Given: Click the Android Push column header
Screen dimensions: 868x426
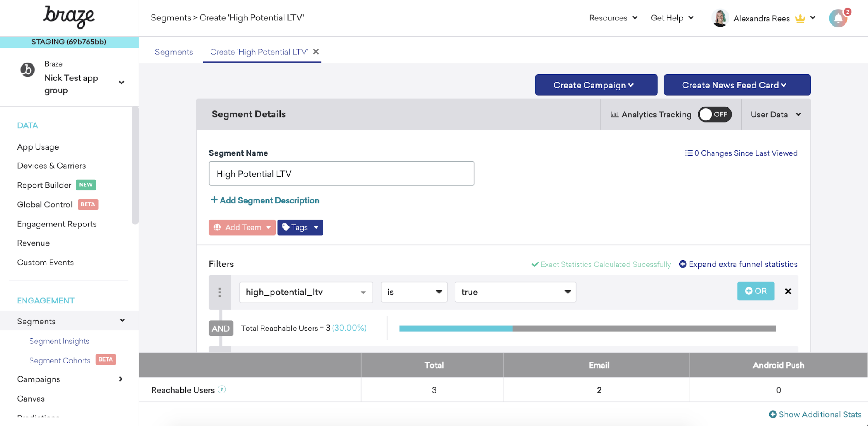Looking at the screenshot, I should (x=779, y=365).
